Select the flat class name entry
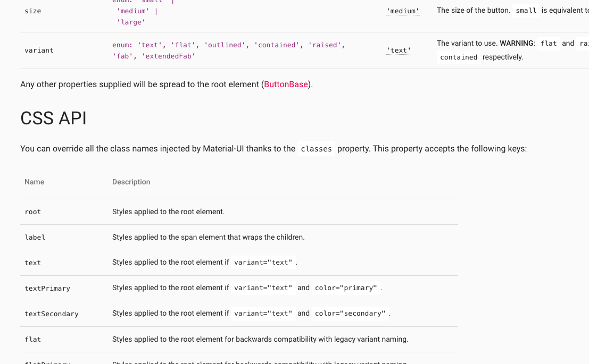The width and height of the screenshot is (589, 364). [32, 339]
